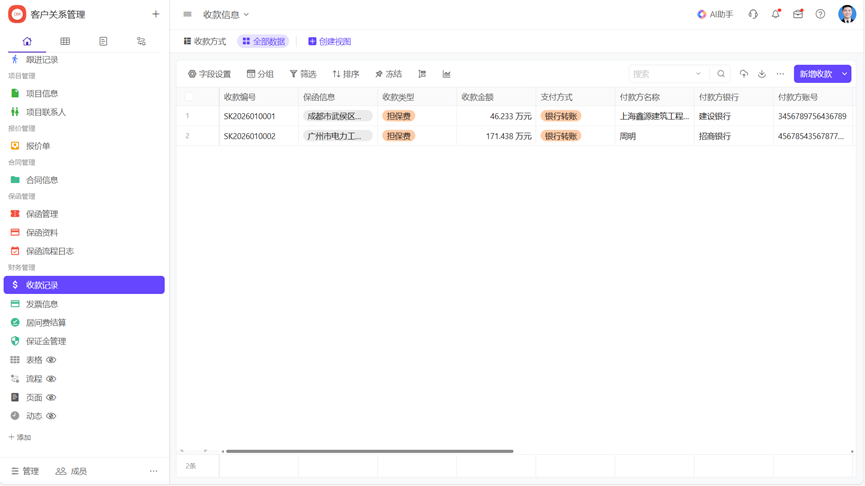The width and height of the screenshot is (865, 486).
Task: Click the horizontal table scrollbar
Action: (369, 451)
